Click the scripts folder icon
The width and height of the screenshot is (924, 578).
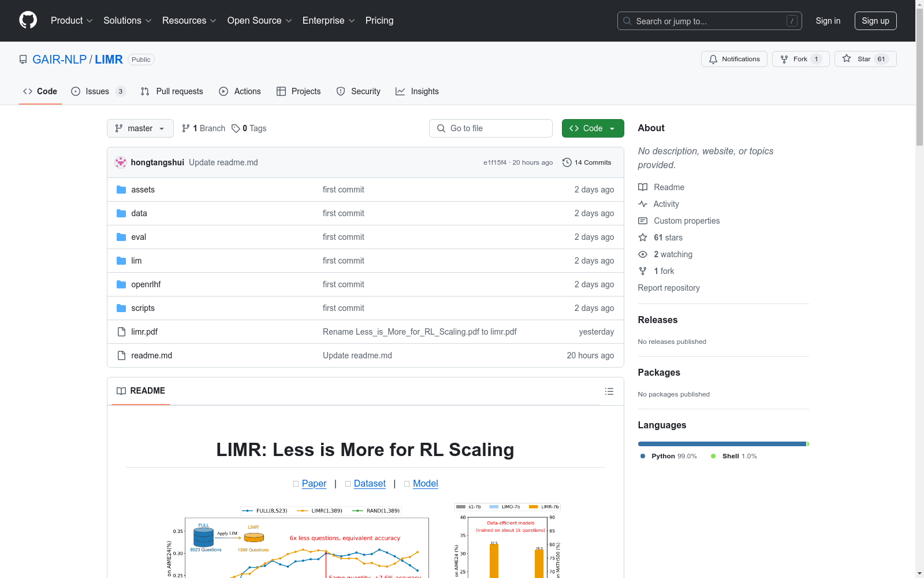pos(121,308)
